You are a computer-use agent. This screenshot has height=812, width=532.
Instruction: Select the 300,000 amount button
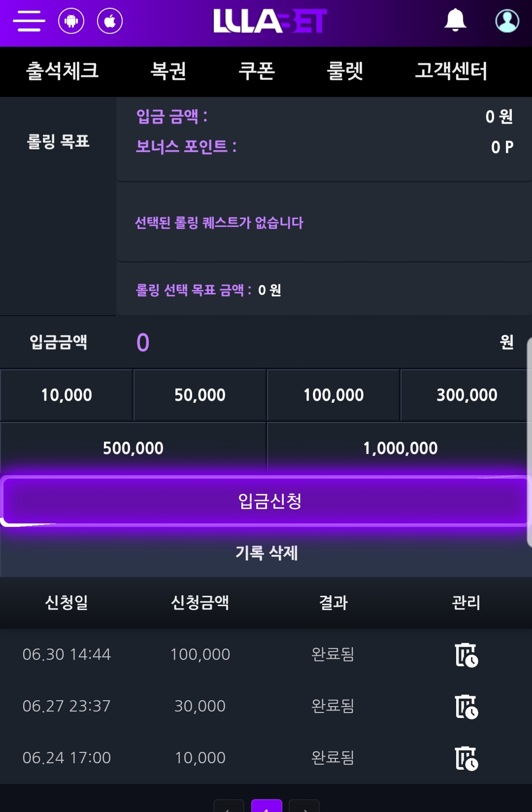(466, 395)
